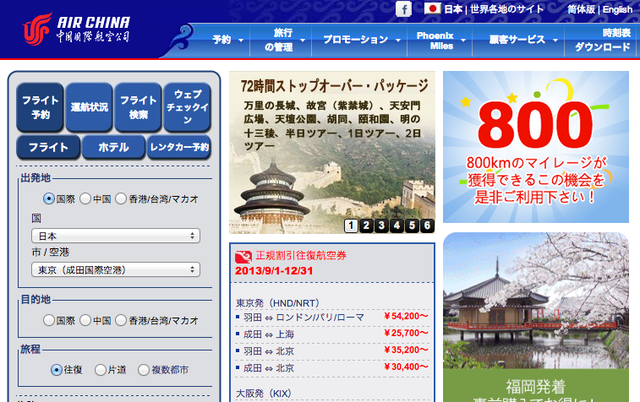This screenshot has height=402, width=640.
Task: Expand the 顧客サービス navigation menu
Action: 522,40
